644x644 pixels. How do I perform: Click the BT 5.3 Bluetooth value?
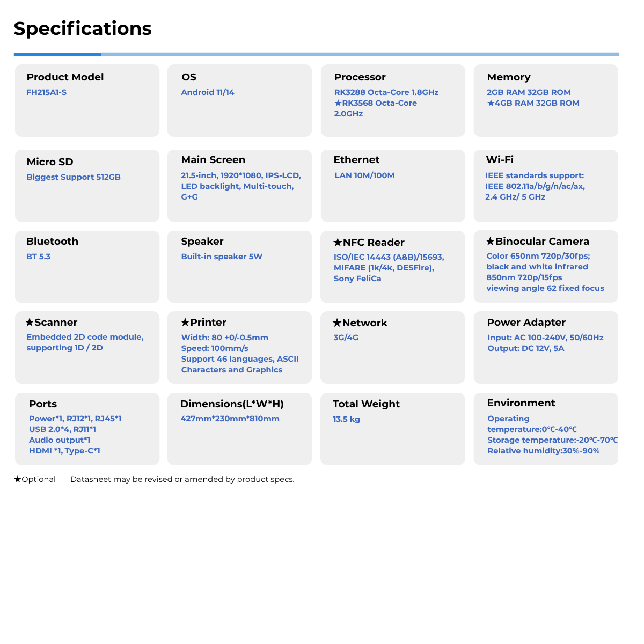pos(38,257)
